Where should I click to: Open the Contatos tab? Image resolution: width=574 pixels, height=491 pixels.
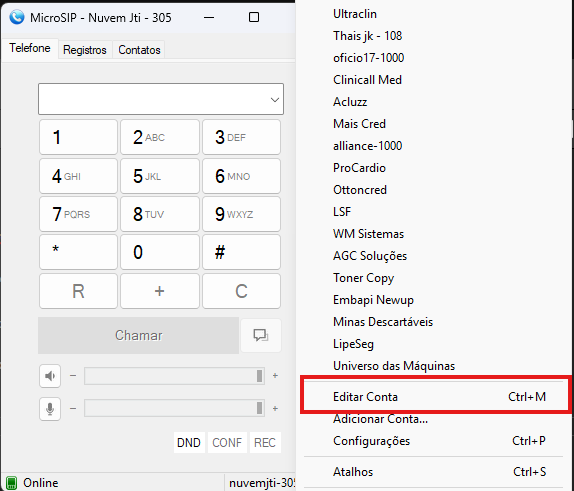(139, 50)
